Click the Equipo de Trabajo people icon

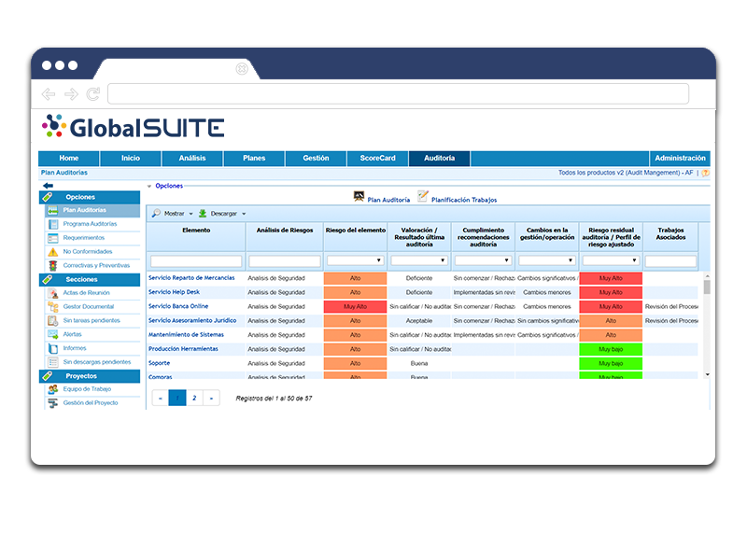tap(53, 389)
